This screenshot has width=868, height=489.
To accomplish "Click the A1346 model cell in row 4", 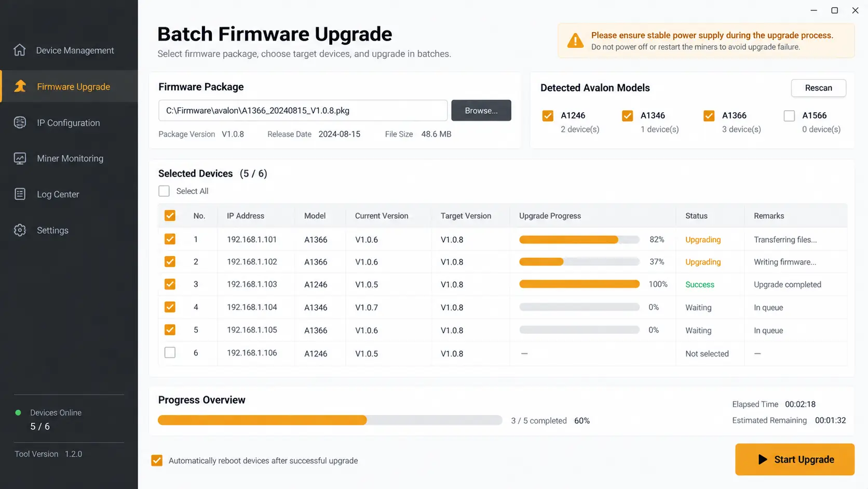I will pos(316,308).
